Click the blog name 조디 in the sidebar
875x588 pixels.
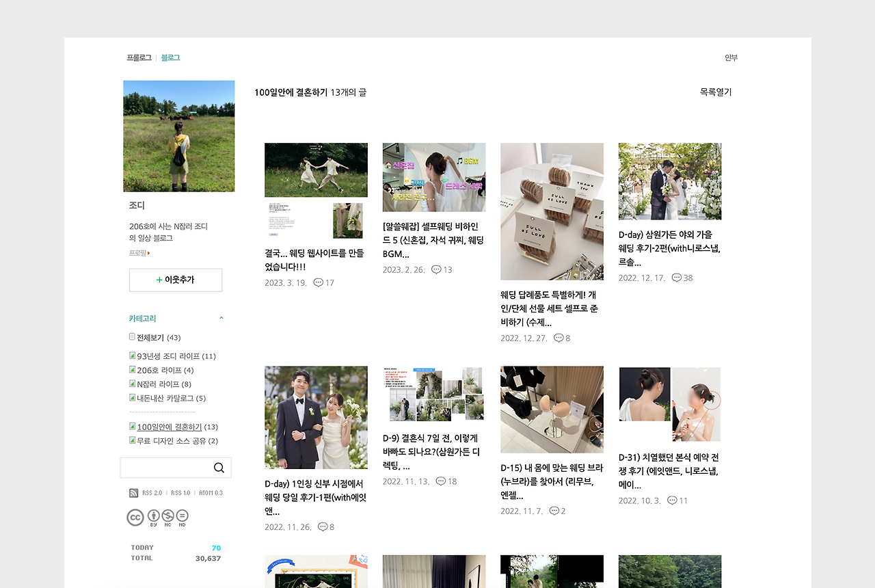point(137,205)
